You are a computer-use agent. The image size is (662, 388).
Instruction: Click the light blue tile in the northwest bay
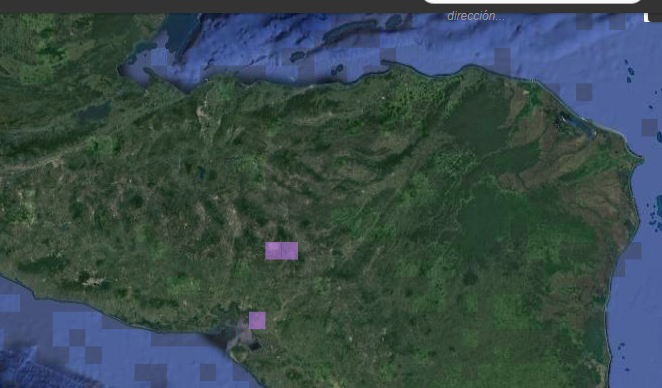(x=159, y=57)
